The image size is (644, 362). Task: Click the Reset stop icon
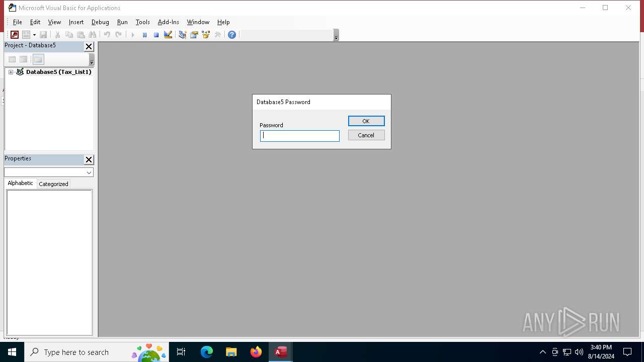pos(156,35)
